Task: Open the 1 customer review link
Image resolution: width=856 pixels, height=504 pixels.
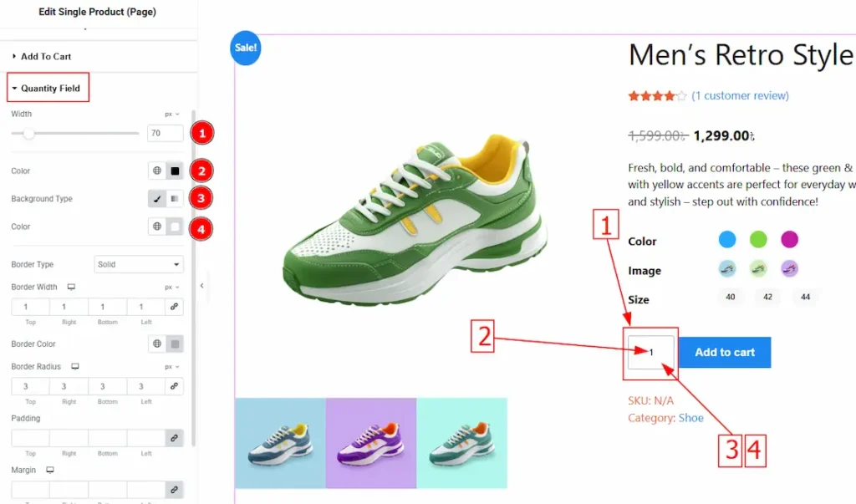Action: point(740,95)
